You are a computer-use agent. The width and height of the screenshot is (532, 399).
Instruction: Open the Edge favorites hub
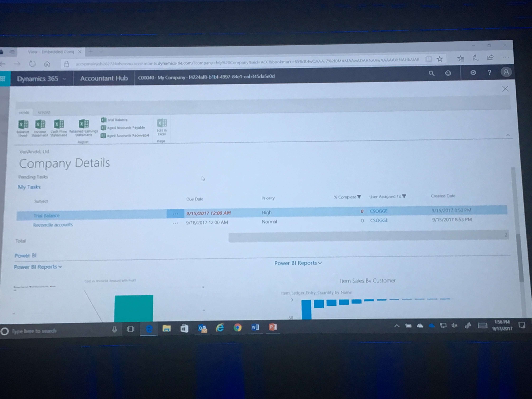460,58
